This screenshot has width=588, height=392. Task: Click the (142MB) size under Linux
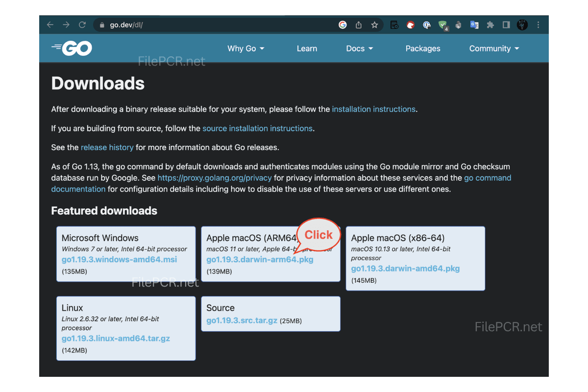coord(74,350)
